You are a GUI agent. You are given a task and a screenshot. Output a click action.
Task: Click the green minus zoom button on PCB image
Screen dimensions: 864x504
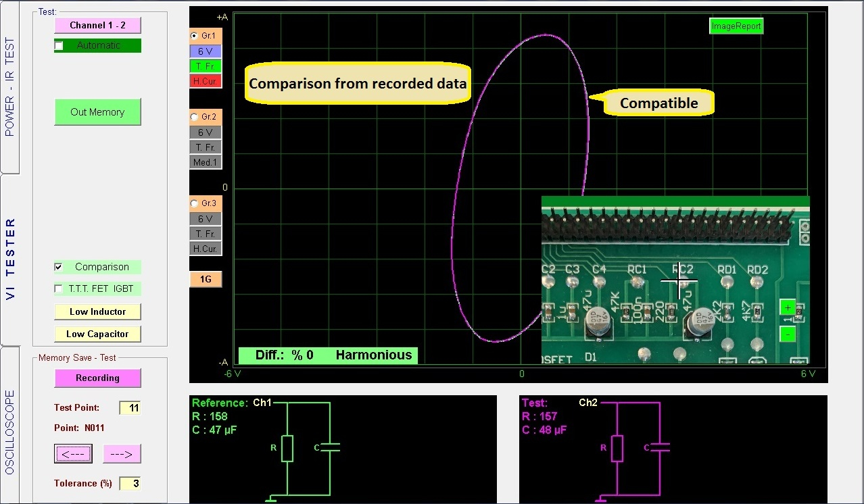coord(788,334)
